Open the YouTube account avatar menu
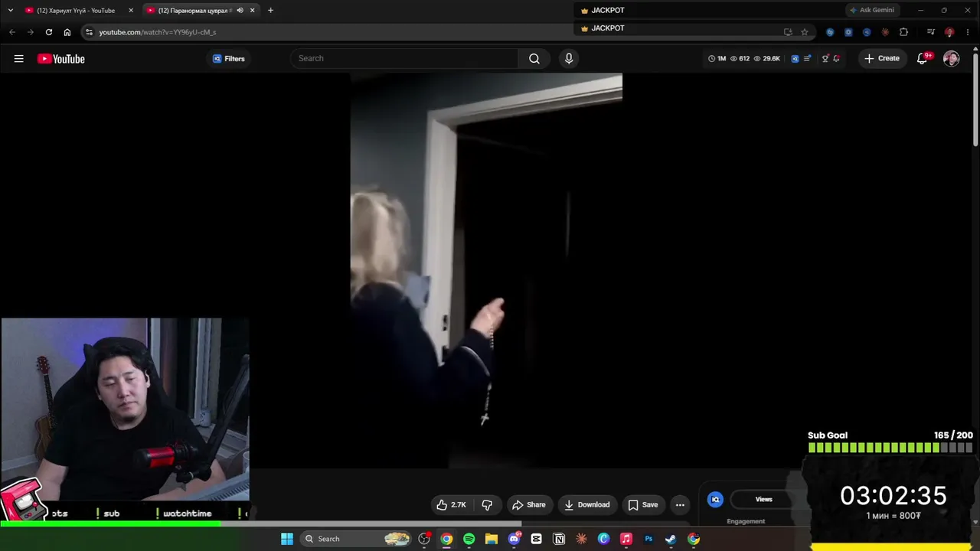Image resolution: width=980 pixels, height=551 pixels. tap(951, 59)
